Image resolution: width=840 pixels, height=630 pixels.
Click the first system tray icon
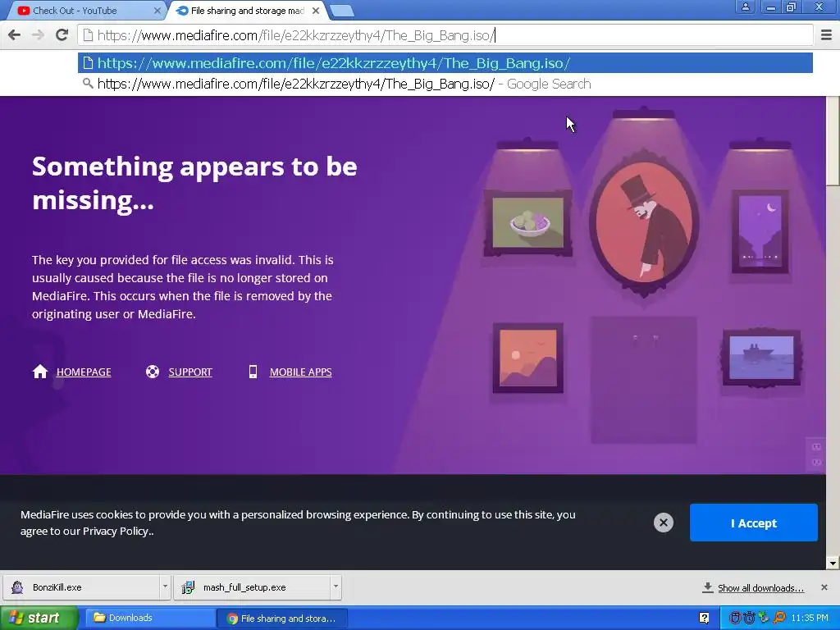[736, 618]
